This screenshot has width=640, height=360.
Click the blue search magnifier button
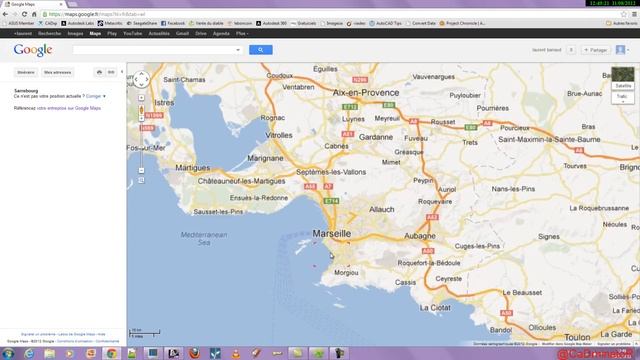[260, 50]
